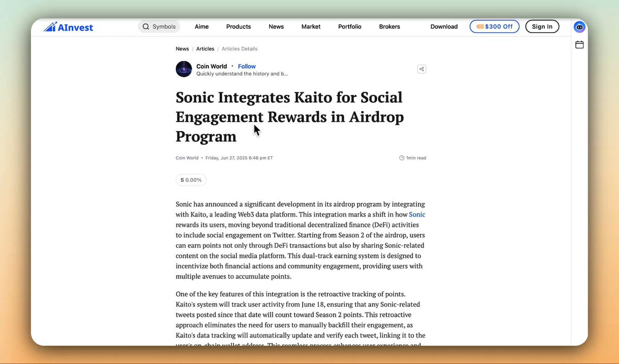This screenshot has height=364, width=619.
Task: Open the Market menu
Action: point(311,27)
